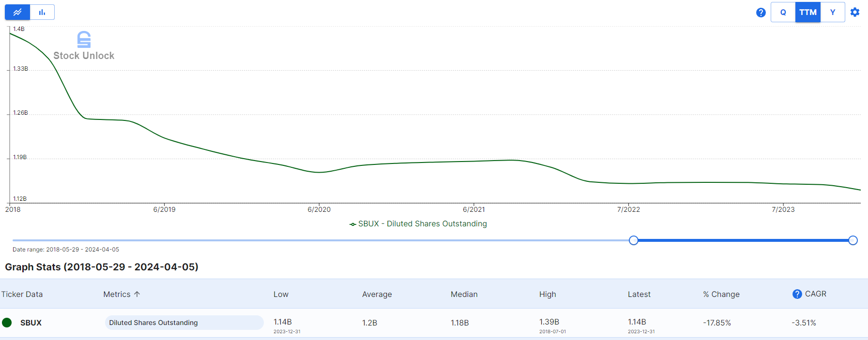Click the % Change value -17.85%
This screenshot has width=868, height=340.
[717, 323]
